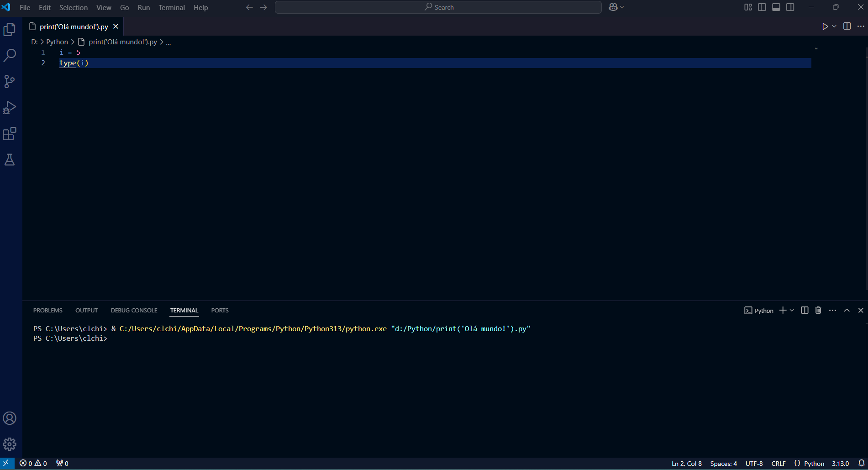
Task: Open the Extensions view
Action: 10,134
